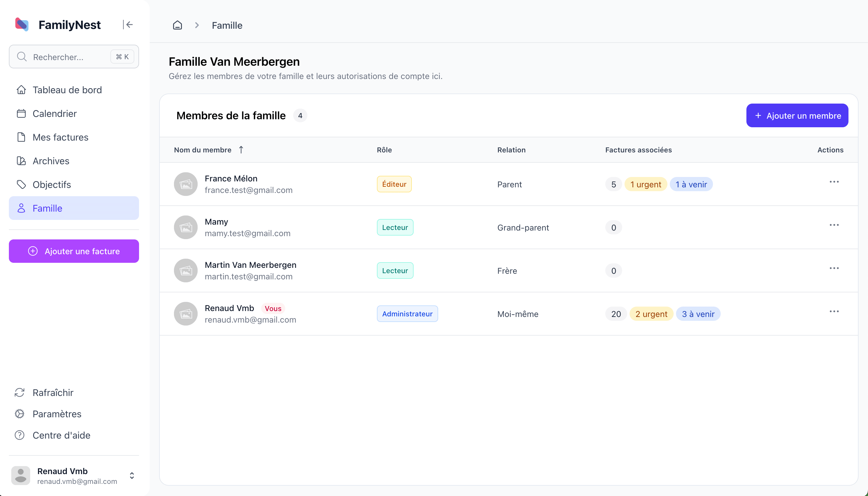Expand the Renaud Vmb account switcher
The height and width of the screenshot is (496, 868).
point(132,476)
